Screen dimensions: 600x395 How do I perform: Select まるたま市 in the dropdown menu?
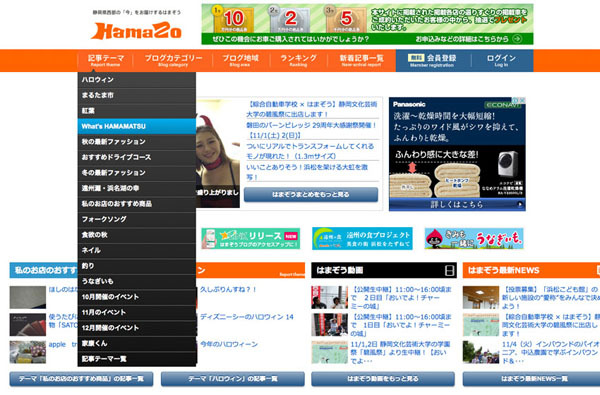[x=137, y=95]
